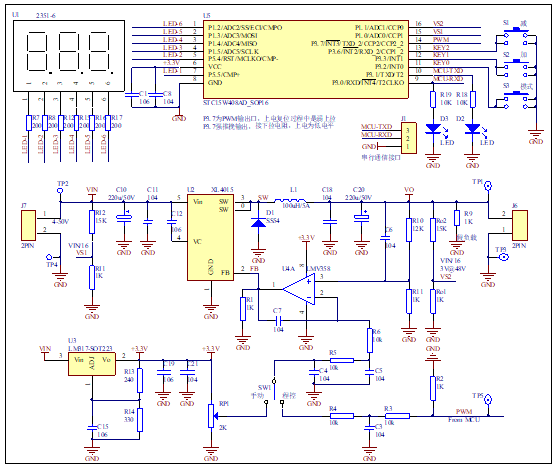The image size is (558, 469).
Task: Select capacitor C11 104
Action: point(148,222)
